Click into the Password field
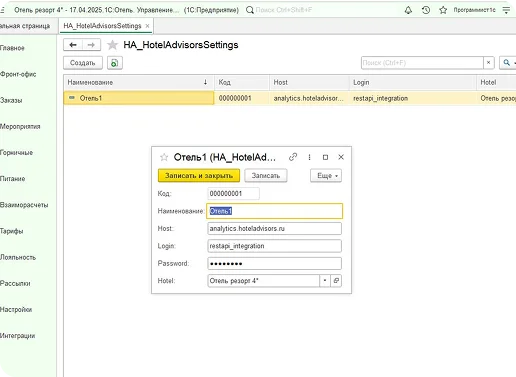The height and width of the screenshot is (377, 516). [x=274, y=263]
